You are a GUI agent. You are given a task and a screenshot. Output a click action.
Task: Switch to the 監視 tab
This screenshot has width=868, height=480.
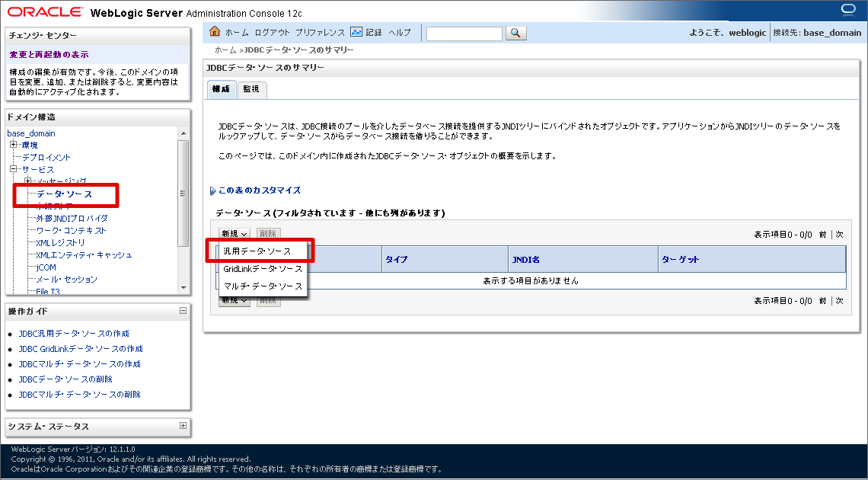[x=252, y=89]
